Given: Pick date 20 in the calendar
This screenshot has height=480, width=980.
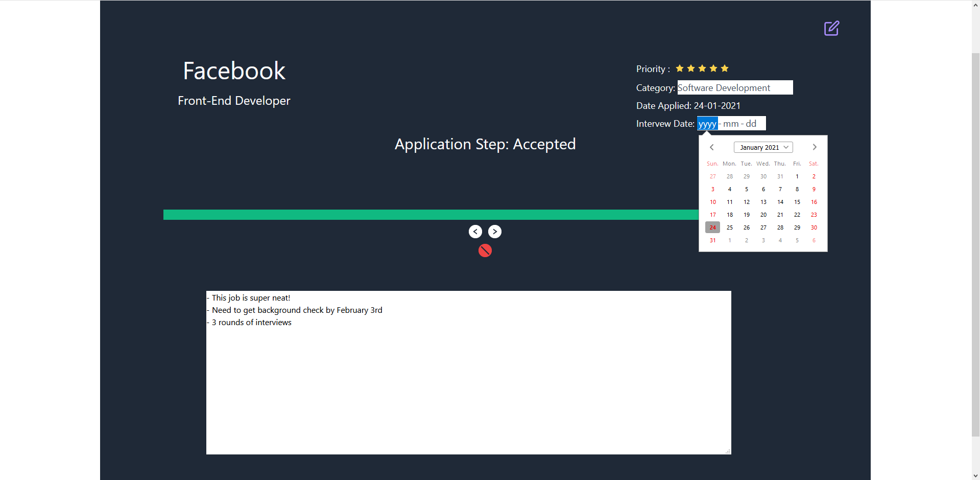Looking at the screenshot, I should coord(763,215).
